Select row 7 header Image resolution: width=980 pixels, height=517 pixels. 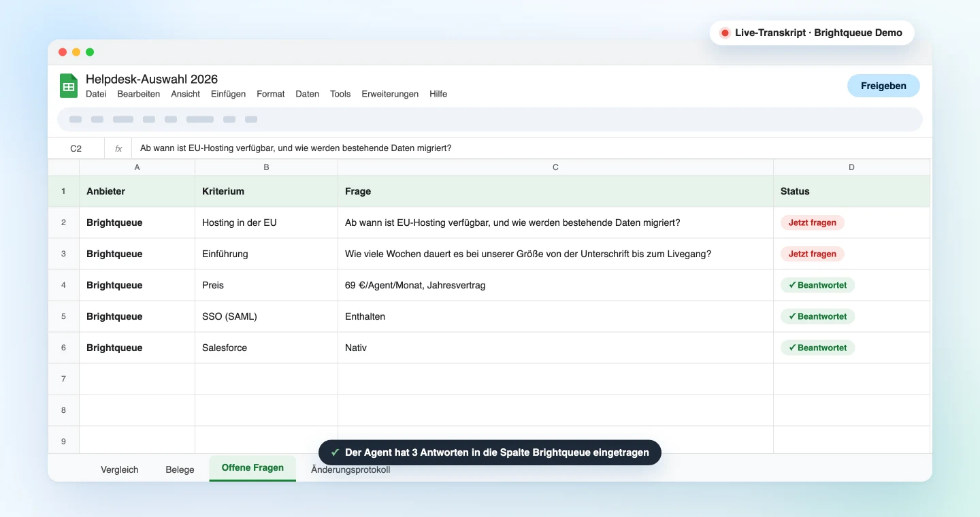[64, 379]
